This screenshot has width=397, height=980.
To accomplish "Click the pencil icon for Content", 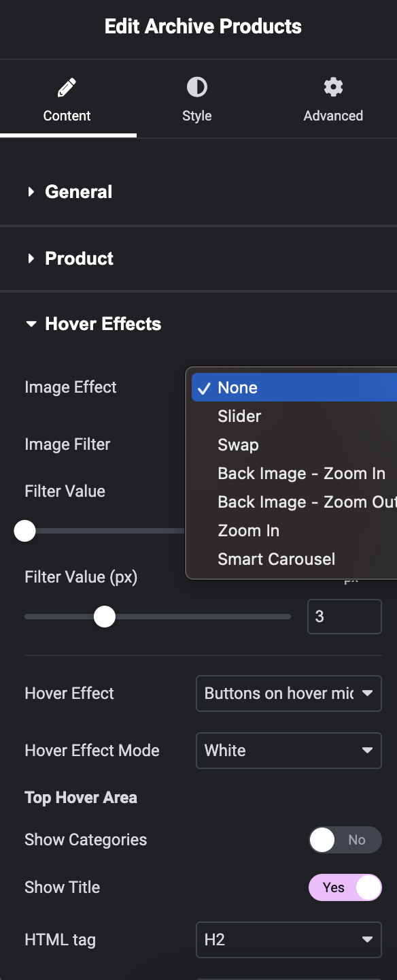I will tap(67, 87).
